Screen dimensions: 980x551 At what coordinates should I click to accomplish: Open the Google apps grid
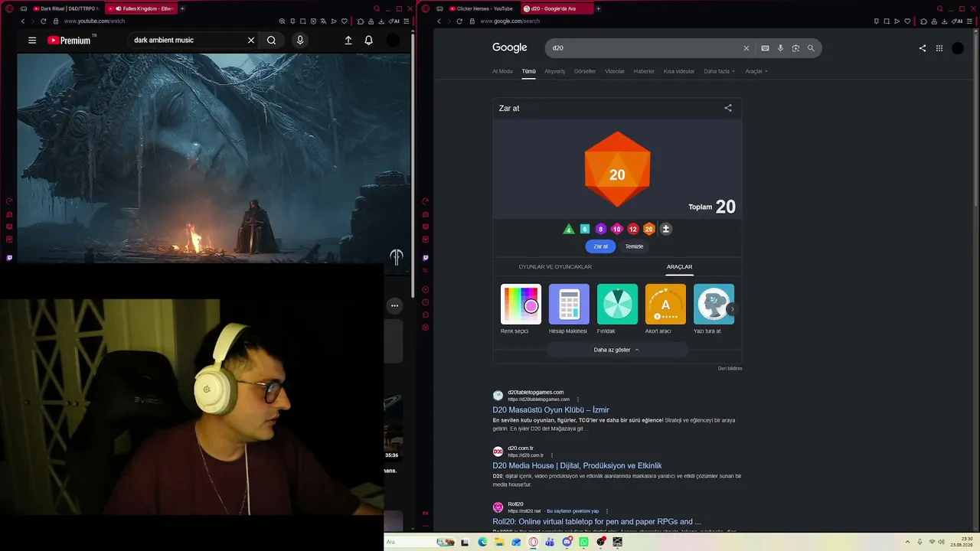pyautogui.click(x=939, y=48)
